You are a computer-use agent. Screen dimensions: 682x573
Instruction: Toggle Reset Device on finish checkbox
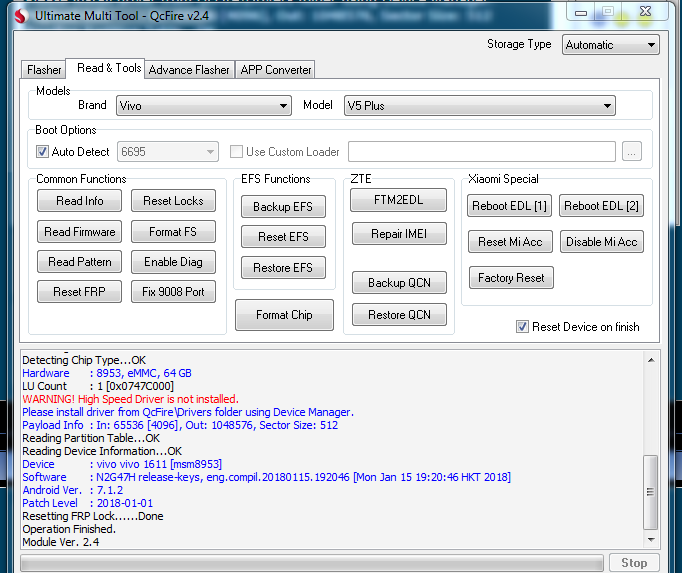pos(522,327)
